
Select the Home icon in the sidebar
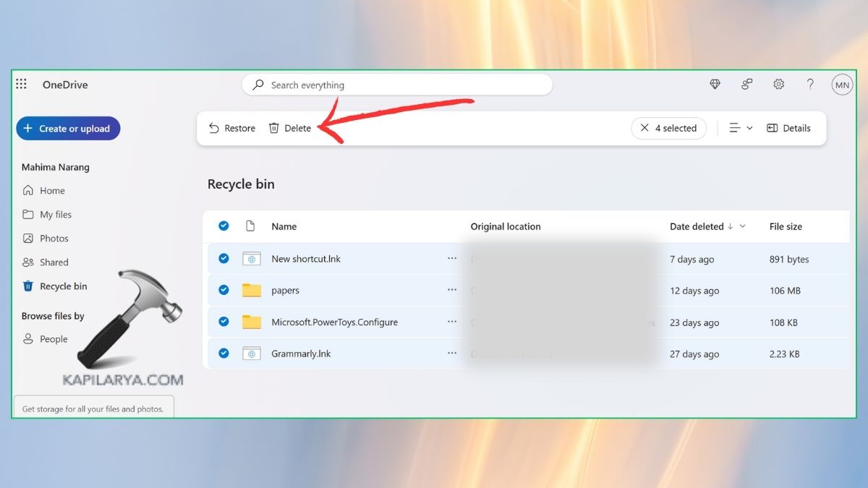pos(29,190)
